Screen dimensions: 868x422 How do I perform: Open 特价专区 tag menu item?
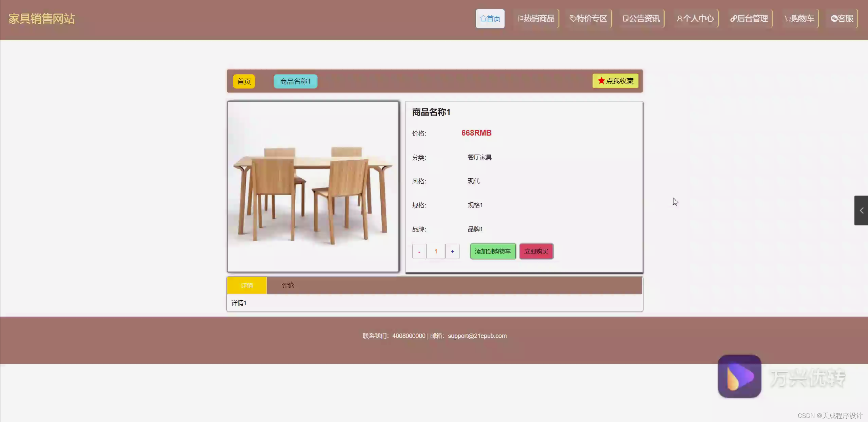[x=588, y=19]
